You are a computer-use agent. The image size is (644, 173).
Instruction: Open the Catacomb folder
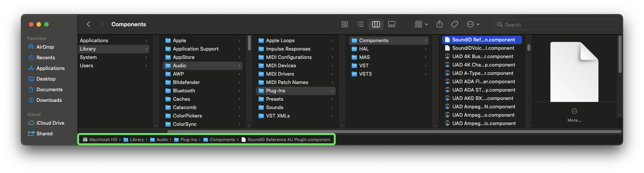pos(203,107)
